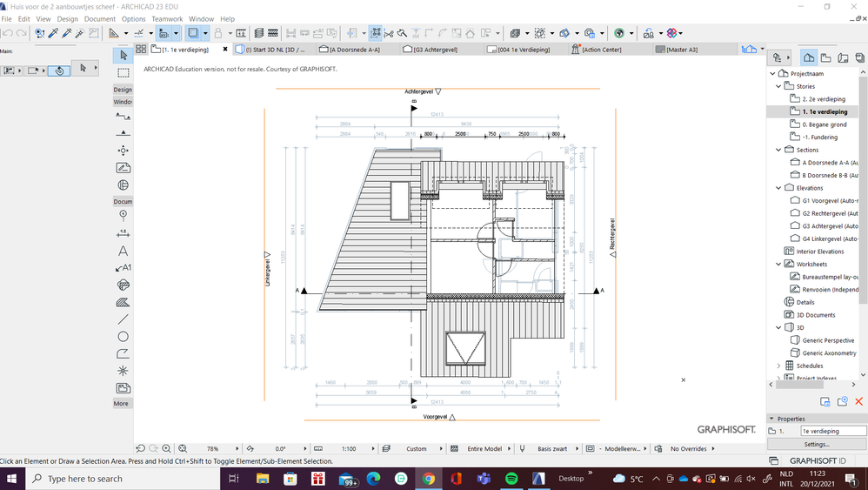Screen dimensions: 868x490
Task: Toggle quick selection magnet option
Action: [59, 70]
